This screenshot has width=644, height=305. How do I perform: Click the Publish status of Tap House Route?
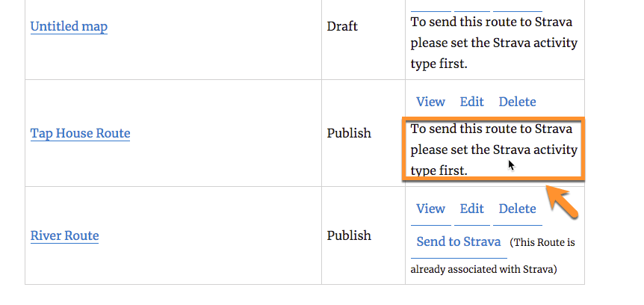coord(349,134)
